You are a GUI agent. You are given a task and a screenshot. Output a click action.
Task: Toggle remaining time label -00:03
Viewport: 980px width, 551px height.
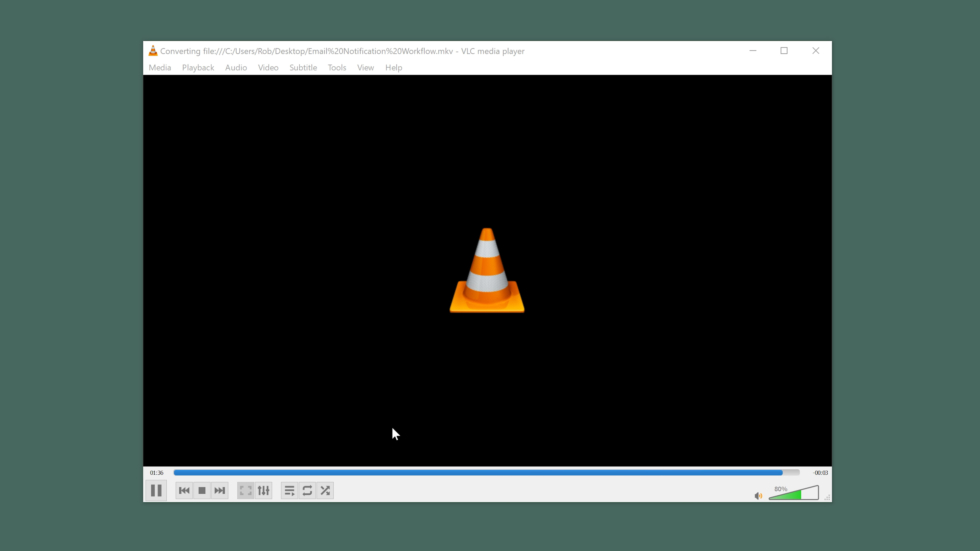point(820,473)
